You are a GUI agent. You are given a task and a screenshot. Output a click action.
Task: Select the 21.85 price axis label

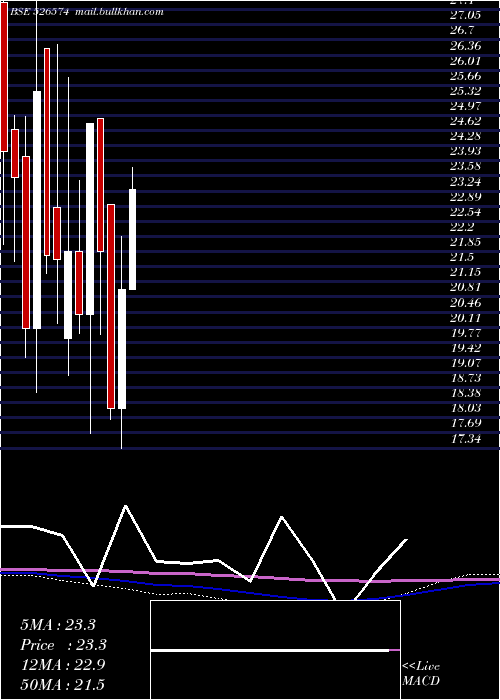(466, 242)
